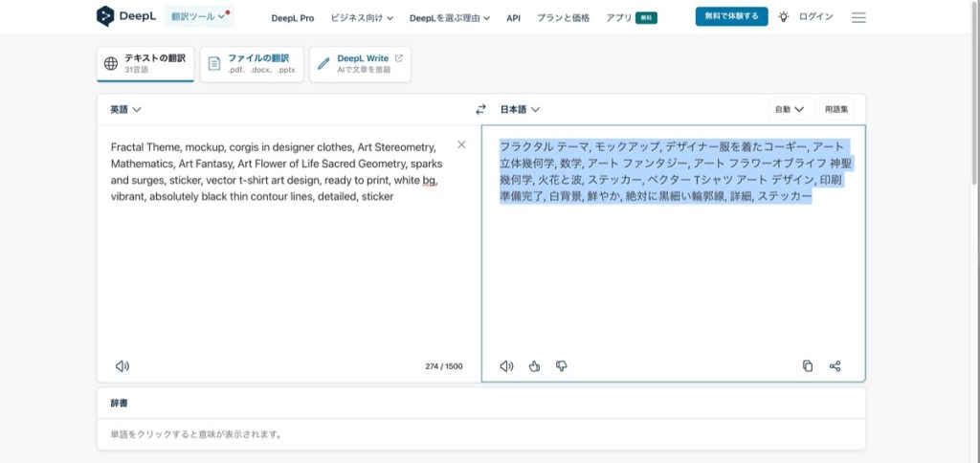Image resolution: width=980 pixels, height=463 pixels.
Task: Open DeepL Write tab
Action: 360,64
